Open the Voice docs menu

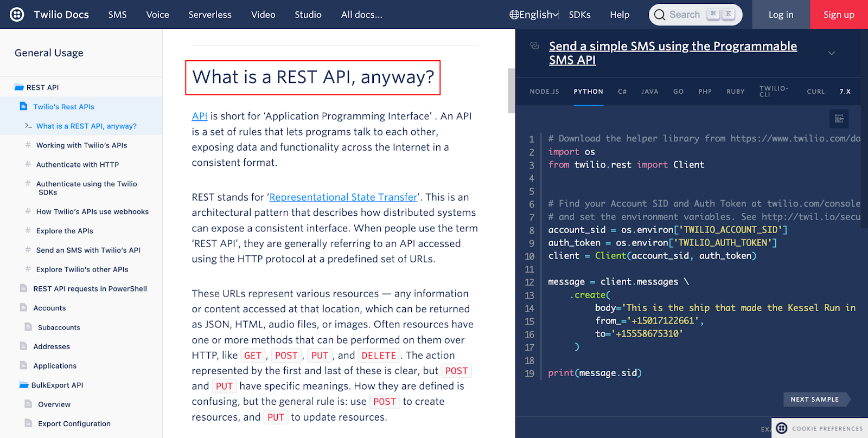click(x=157, y=15)
